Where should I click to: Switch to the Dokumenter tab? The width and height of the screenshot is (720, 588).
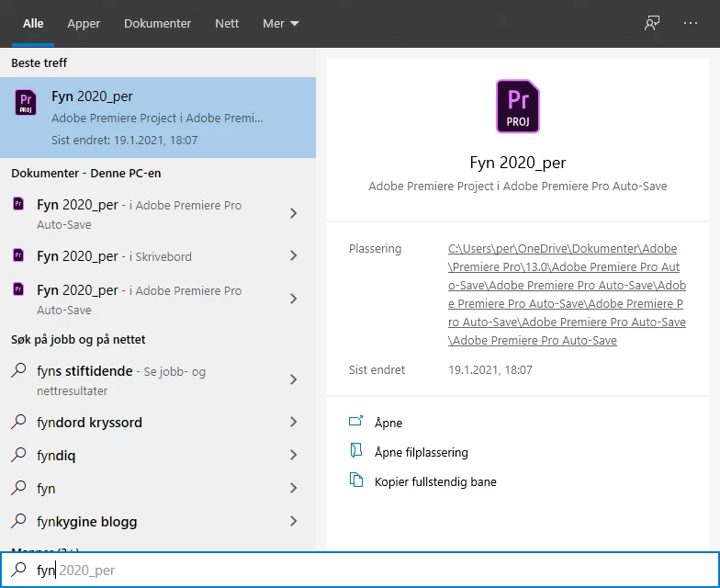tap(158, 24)
